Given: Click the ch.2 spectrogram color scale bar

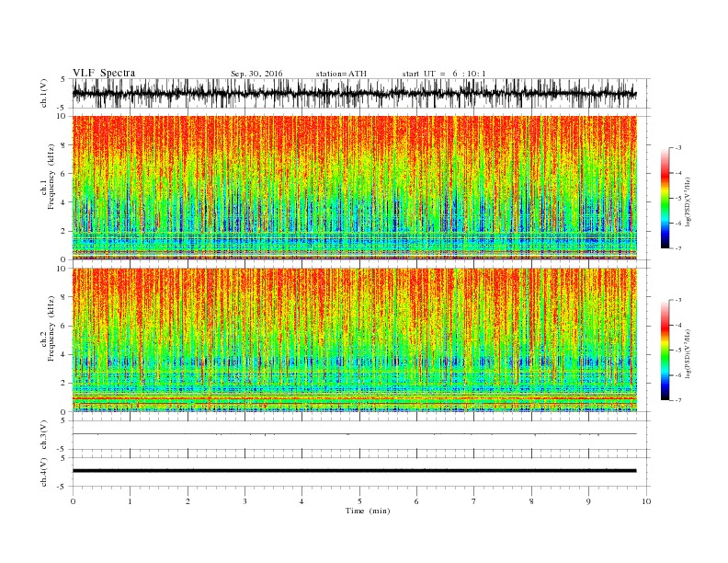Looking at the screenshot, I should click(665, 350).
